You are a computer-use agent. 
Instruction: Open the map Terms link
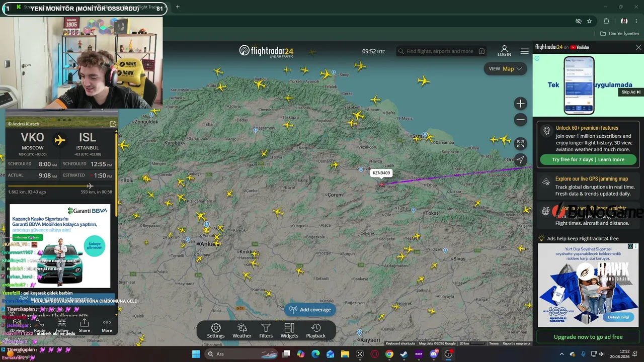[x=494, y=343]
